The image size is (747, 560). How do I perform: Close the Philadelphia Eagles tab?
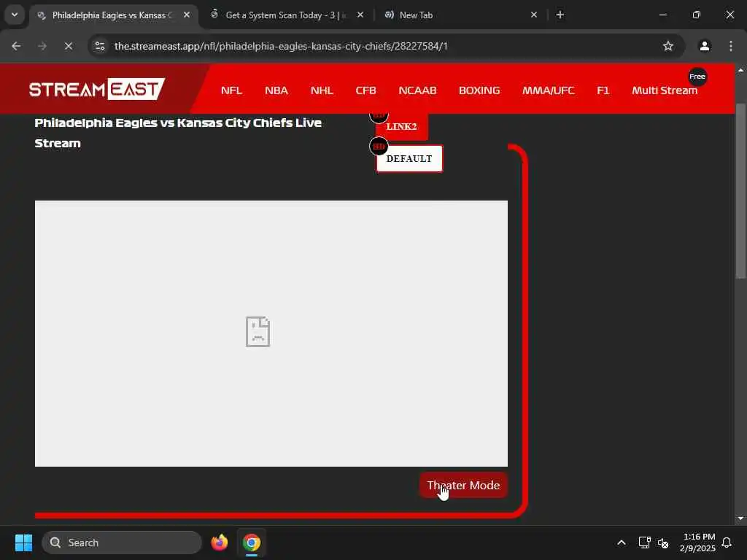(x=187, y=15)
